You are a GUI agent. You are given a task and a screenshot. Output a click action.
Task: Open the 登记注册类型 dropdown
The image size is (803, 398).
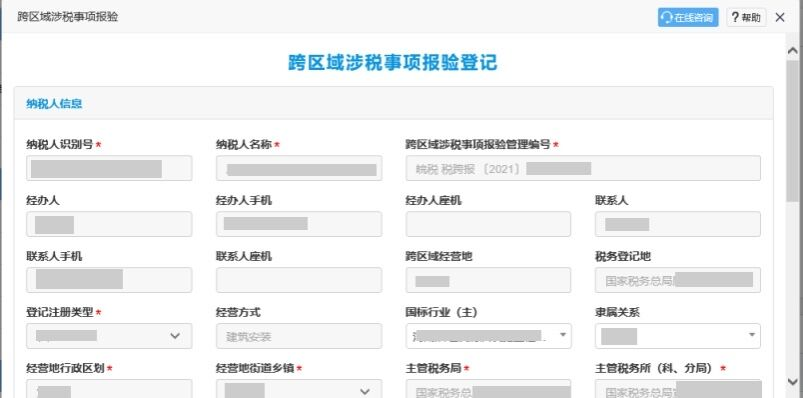109,336
